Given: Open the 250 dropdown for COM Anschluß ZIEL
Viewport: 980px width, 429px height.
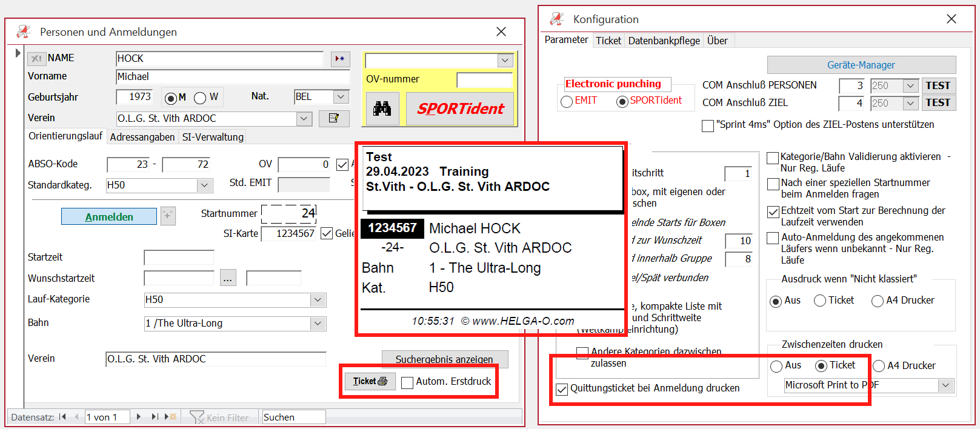Looking at the screenshot, I should click(x=910, y=104).
